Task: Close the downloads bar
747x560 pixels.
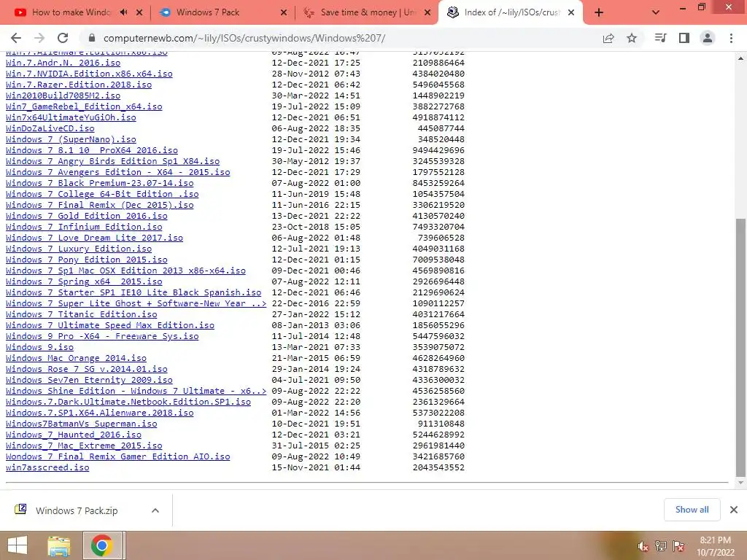Action: 734,510
